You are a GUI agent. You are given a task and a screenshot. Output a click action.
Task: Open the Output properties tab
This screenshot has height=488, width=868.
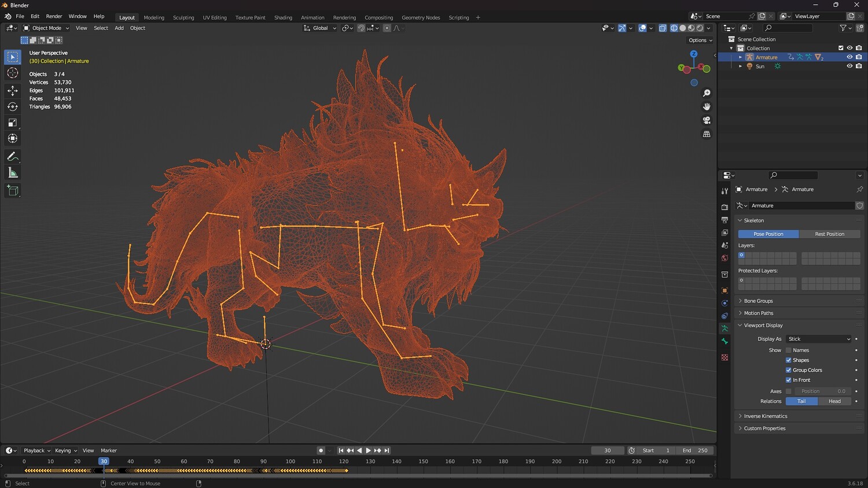(724, 220)
